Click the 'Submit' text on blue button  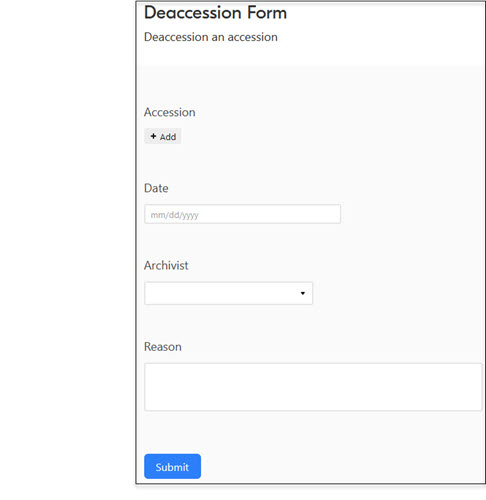coord(172,467)
